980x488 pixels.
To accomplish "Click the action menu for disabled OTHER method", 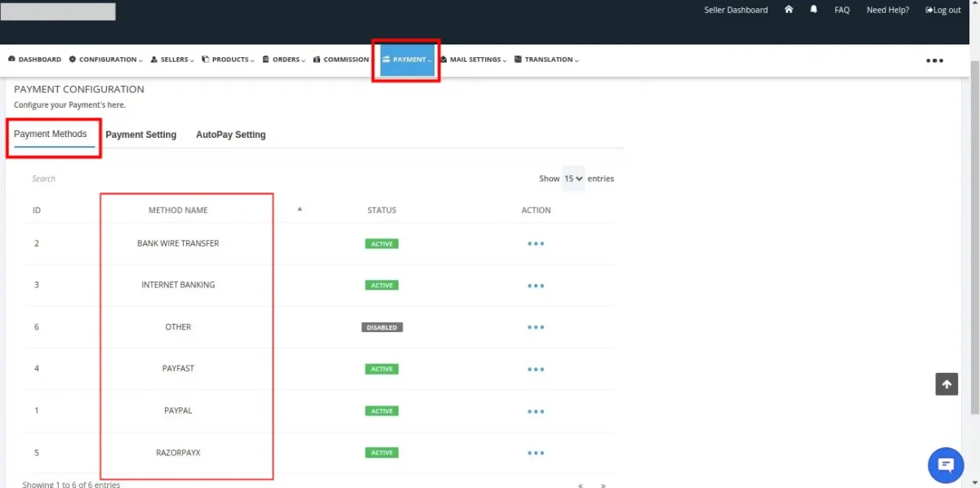I will click(x=536, y=327).
